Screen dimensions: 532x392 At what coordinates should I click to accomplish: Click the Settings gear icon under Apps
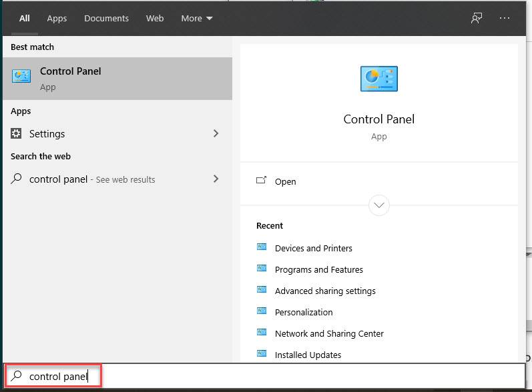(x=17, y=133)
